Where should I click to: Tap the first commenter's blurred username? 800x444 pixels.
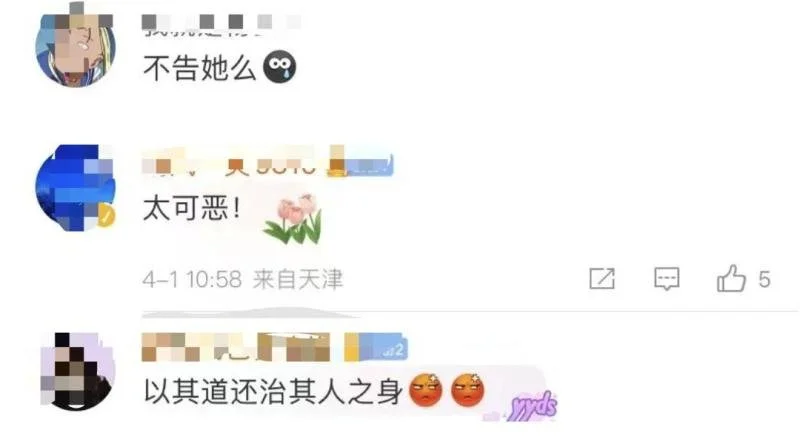coord(220,24)
